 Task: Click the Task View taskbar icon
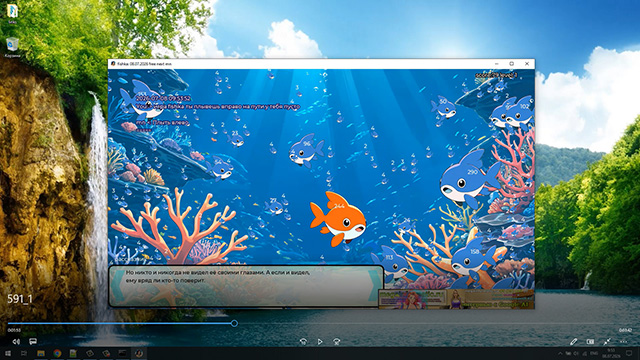point(24,353)
